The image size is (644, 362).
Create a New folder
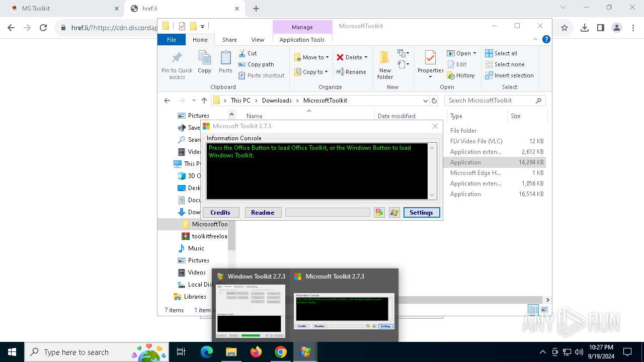click(x=385, y=65)
